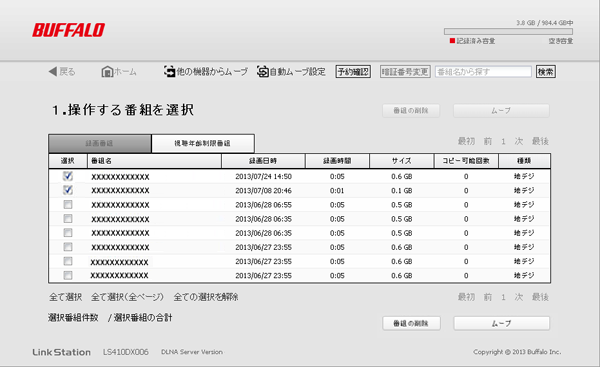Click the ムーブ button below the table

click(x=502, y=323)
